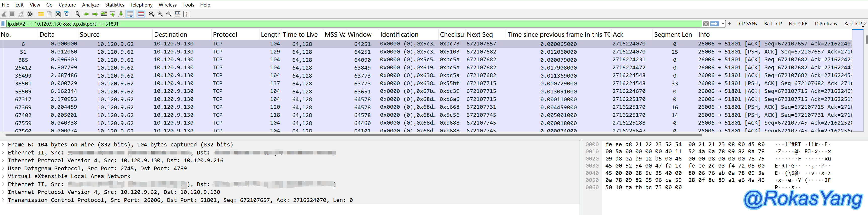Go to the first packet arrow icon
The image size is (868, 215).
click(112, 14)
